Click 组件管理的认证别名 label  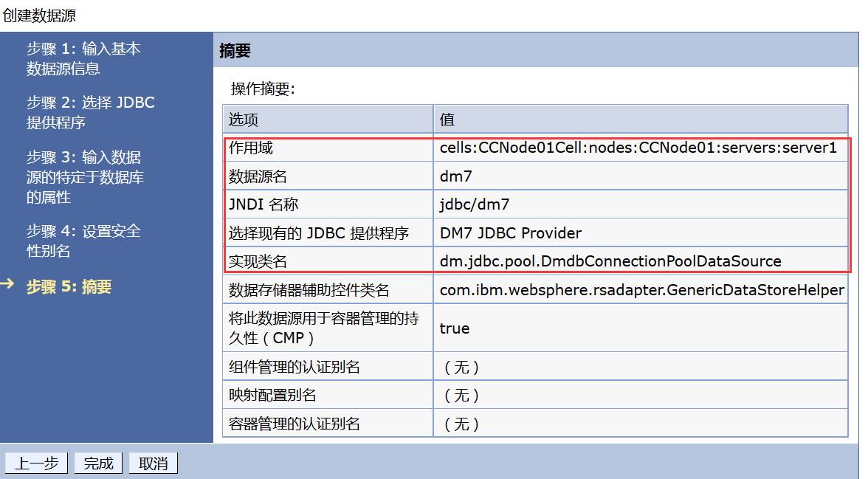294,367
